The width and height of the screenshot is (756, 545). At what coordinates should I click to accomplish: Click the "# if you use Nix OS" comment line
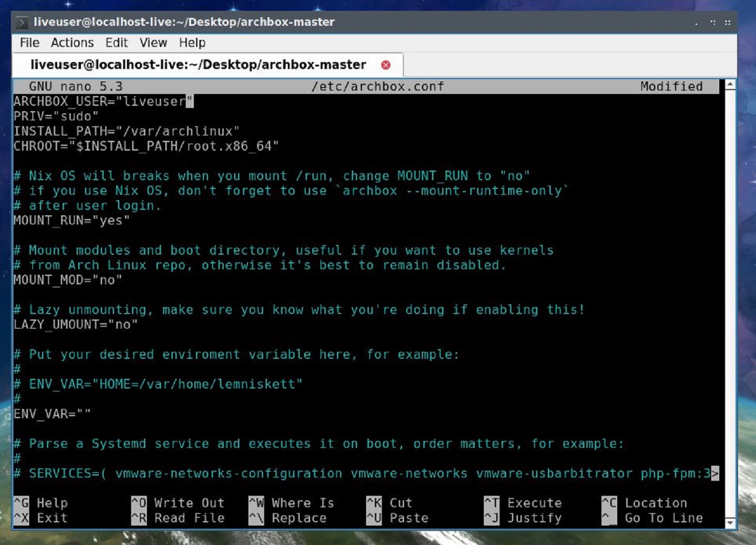coord(291,190)
